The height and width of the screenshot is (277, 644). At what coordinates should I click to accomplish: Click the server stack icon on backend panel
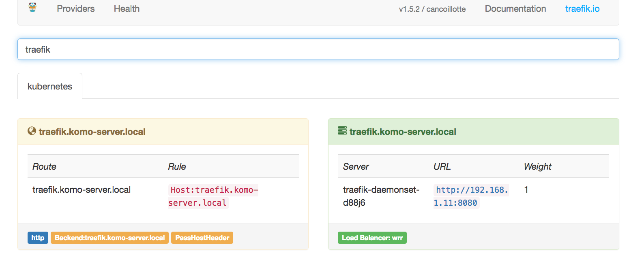click(342, 131)
